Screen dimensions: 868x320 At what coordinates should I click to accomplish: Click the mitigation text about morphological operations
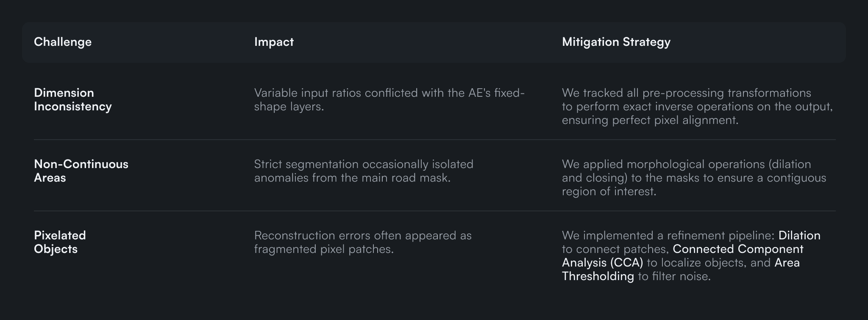[x=694, y=178]
